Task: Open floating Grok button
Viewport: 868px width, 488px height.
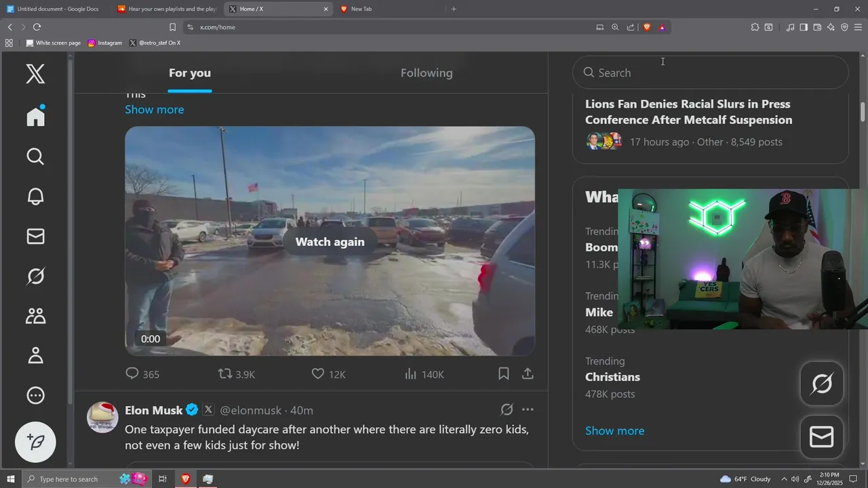Action: point(821,384)
